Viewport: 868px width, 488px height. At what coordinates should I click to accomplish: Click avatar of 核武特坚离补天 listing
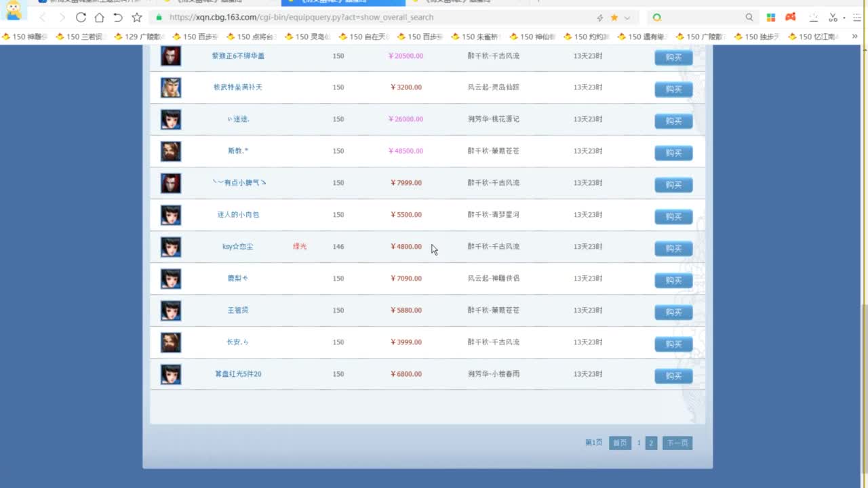coord(171,87)
